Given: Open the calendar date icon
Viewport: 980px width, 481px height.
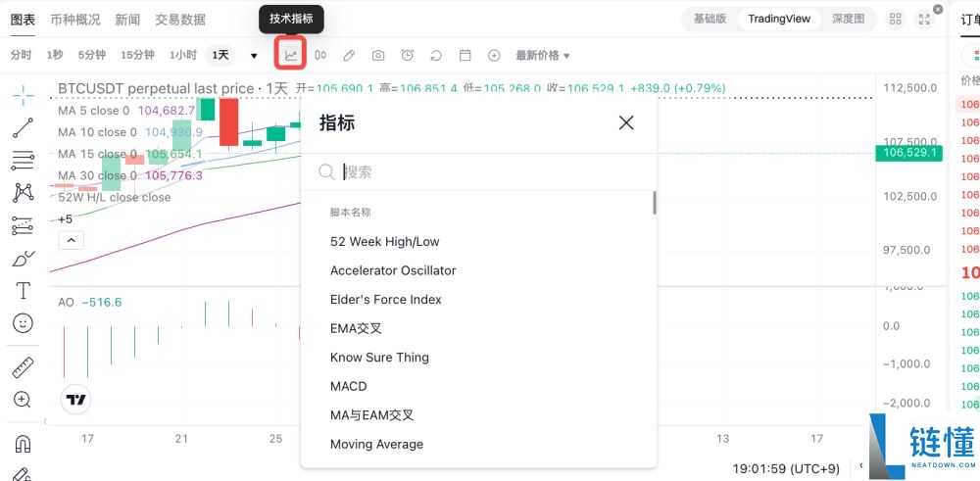Looking at the screenshot, I should 465,55.
